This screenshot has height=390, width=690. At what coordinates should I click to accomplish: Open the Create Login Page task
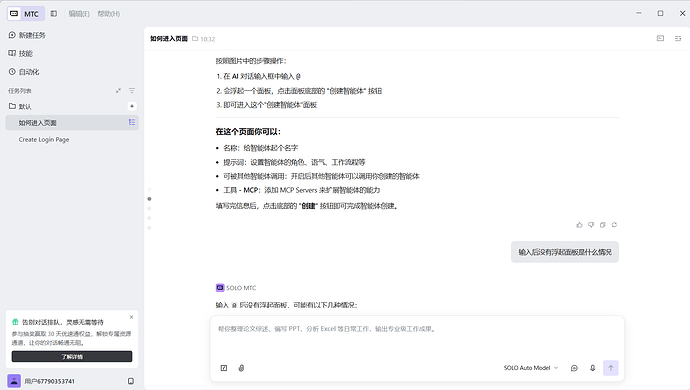44,140
